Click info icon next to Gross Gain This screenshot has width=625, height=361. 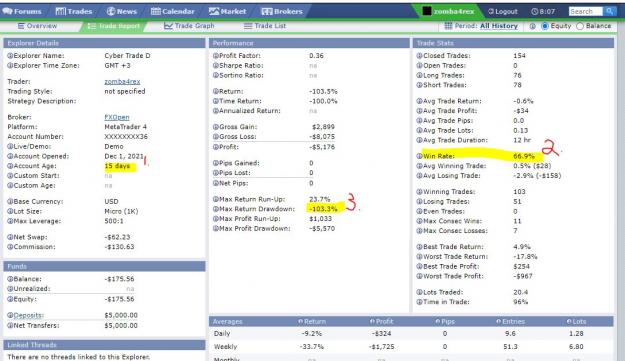[216, 127]
